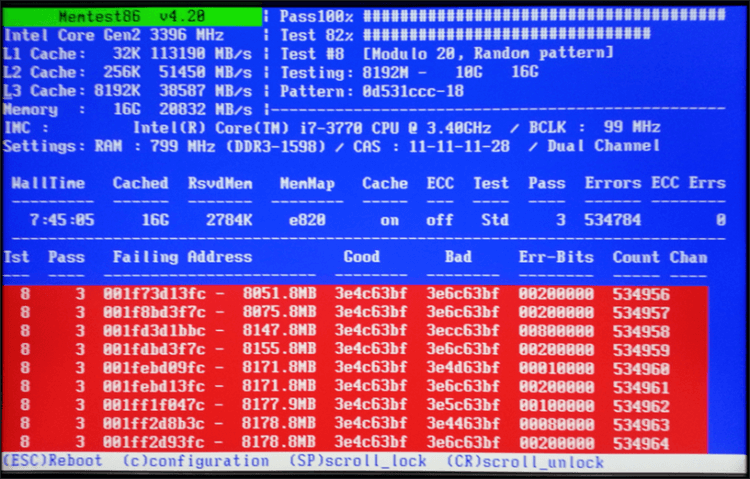Image resolution: width=750 pixels, height=479 pixels.
Task: Click error count 534962
Action: tap(641, 406)
